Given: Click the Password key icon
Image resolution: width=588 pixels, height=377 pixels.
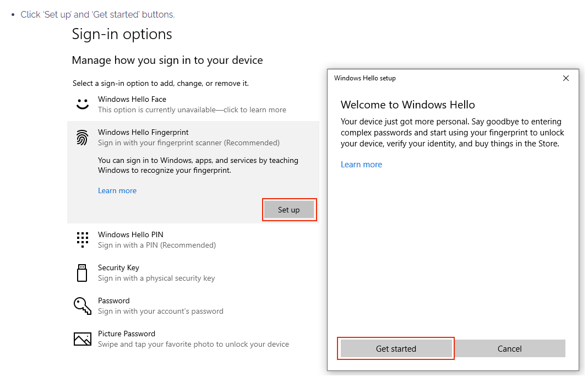Looking at the screenshot, I should (83, 306).
